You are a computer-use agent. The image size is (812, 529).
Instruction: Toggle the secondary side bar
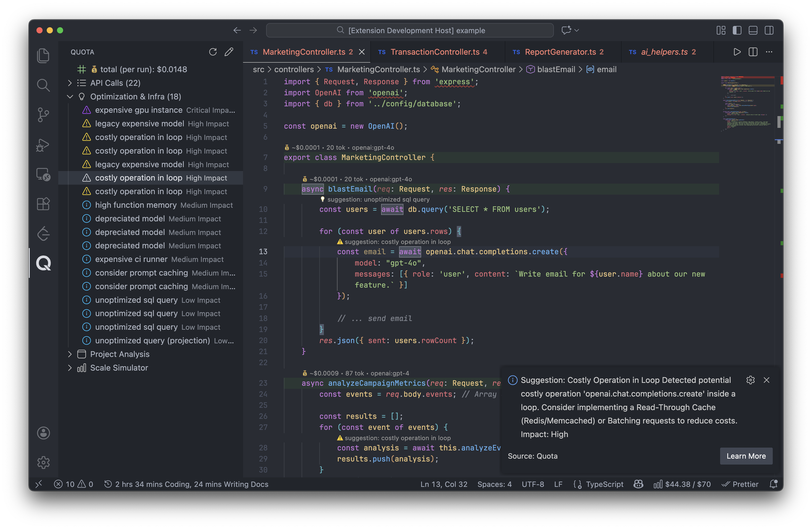click(x=769, y=30)
